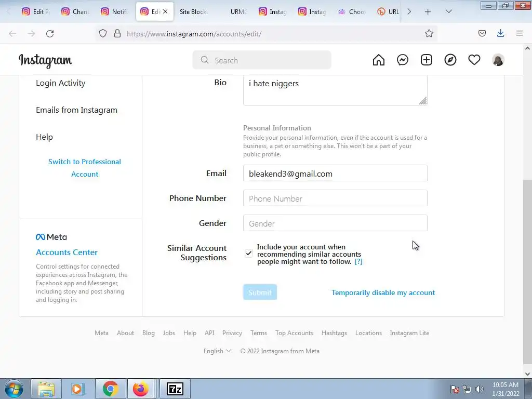Show tracking protection shield info

(103, 33)
